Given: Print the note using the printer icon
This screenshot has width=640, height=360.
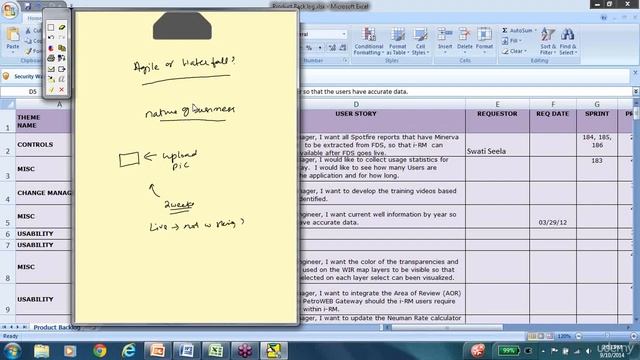Looking at the screenshot, I should [x=51, y=58].
